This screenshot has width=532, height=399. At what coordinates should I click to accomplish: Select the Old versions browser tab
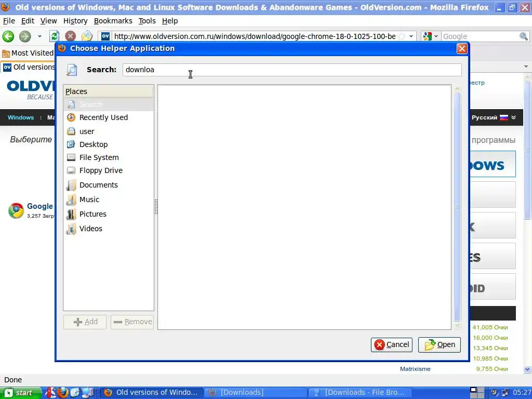29,67
